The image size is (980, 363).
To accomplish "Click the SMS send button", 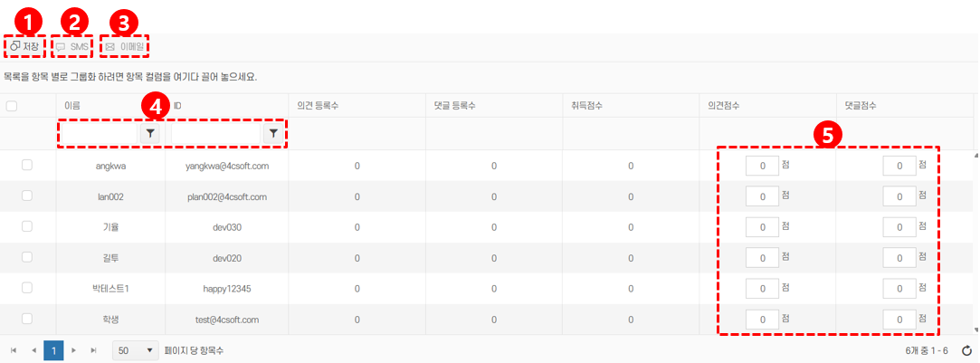I will tap(72, 46).
